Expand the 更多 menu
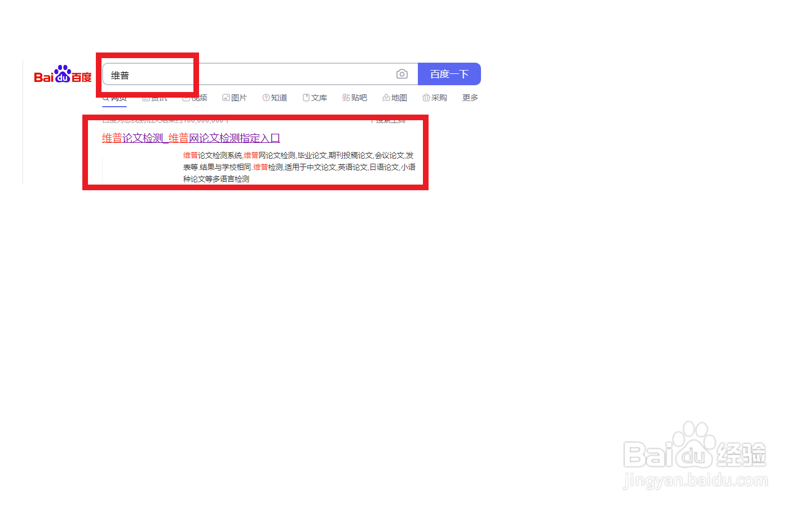This screenshot has height=508, width=812. (x=470, y=98)
